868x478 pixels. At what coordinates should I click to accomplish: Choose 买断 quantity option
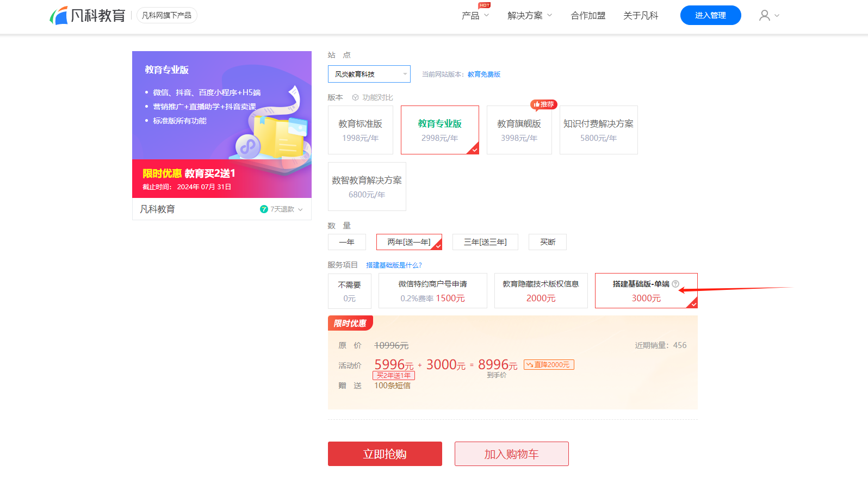coord(548,242)
